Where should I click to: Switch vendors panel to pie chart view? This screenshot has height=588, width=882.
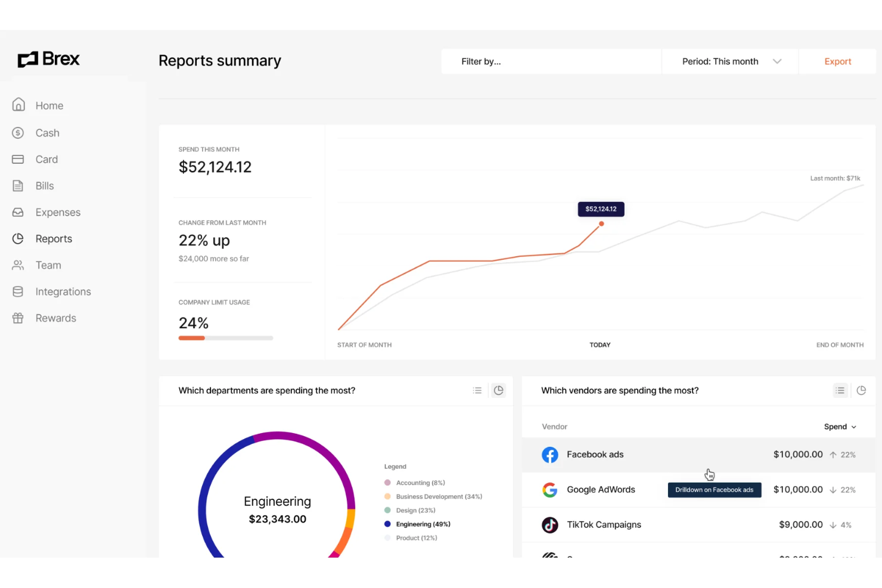pos(861,390)
